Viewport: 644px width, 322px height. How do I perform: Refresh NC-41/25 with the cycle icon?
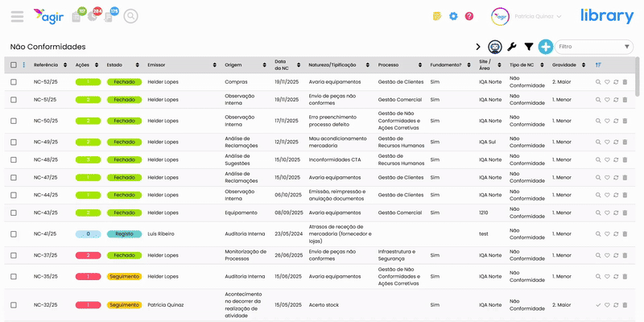[x=616, y=233]
